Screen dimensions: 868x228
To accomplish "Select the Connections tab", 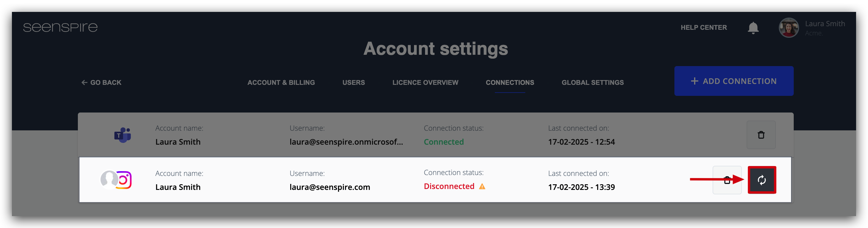I will (x=510, y=82).
